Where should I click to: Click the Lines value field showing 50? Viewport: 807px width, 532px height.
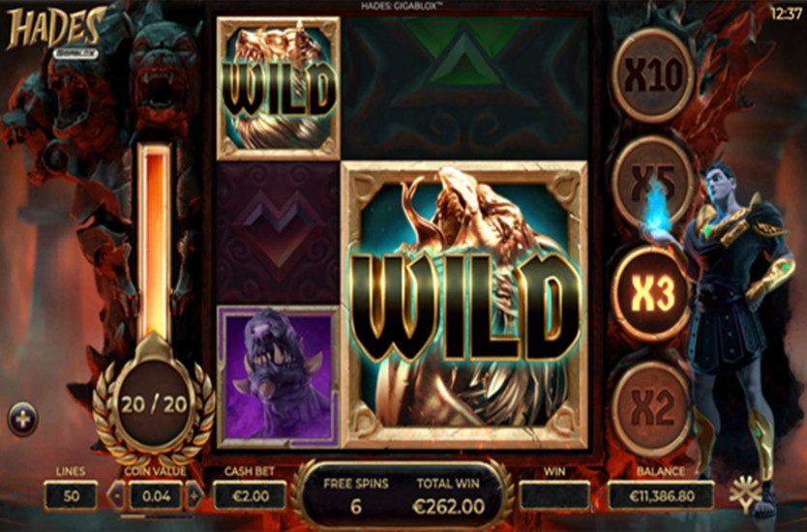pyautogui.click(x=71, y=496)
